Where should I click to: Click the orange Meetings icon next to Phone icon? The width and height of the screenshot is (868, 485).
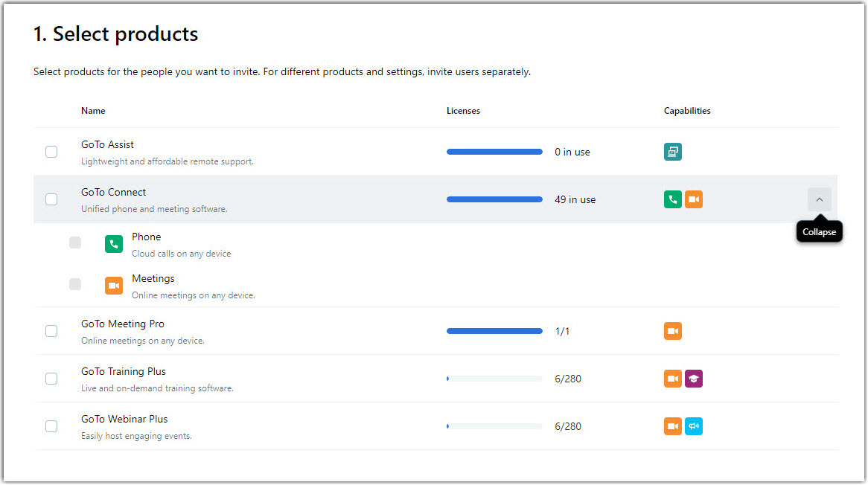tap(693, 199)
